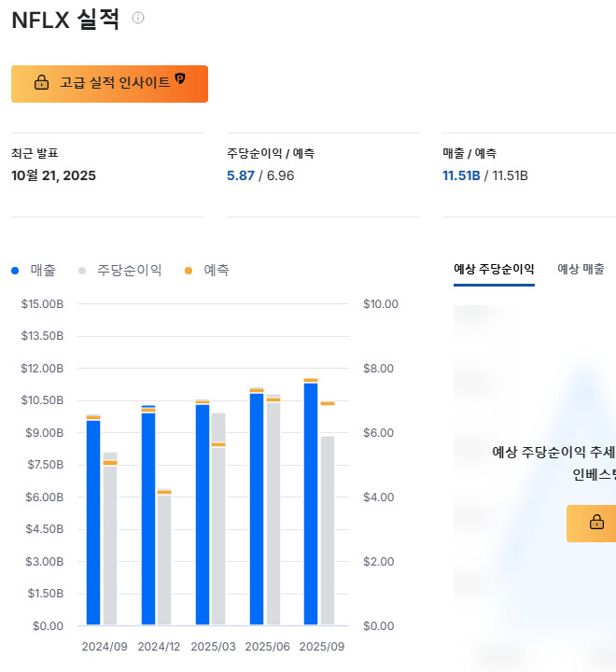Switch to the 예상 매출 tab

pos(581,269)
